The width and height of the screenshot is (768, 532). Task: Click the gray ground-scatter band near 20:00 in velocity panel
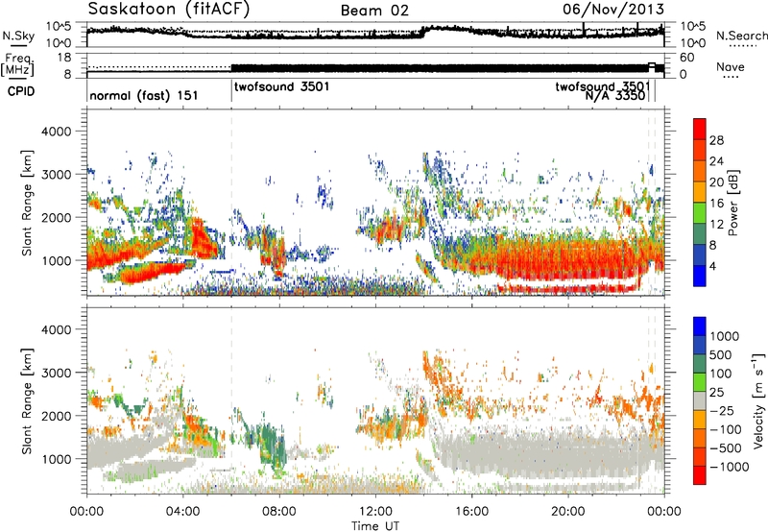pyautogui.click(x=567, y=455)
